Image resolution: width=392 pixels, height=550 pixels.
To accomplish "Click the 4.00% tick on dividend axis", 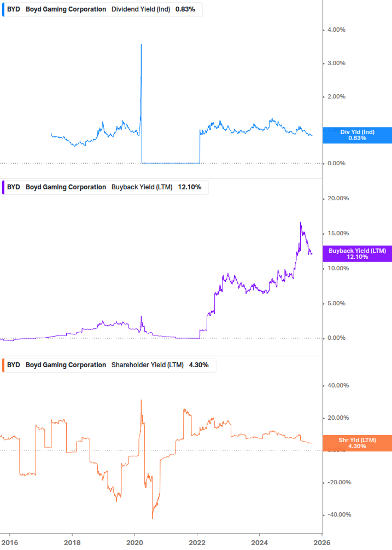I will point(336,30).
